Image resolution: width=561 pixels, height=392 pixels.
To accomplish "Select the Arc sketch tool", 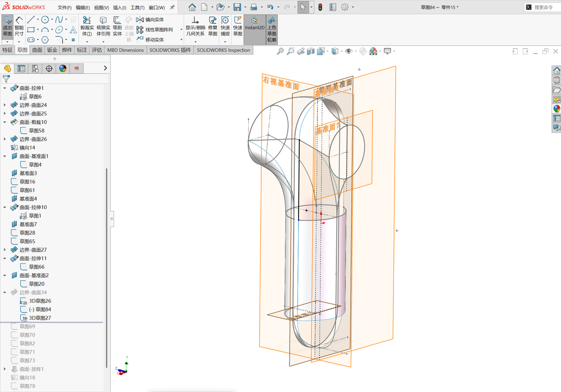I will click(45, 30).
